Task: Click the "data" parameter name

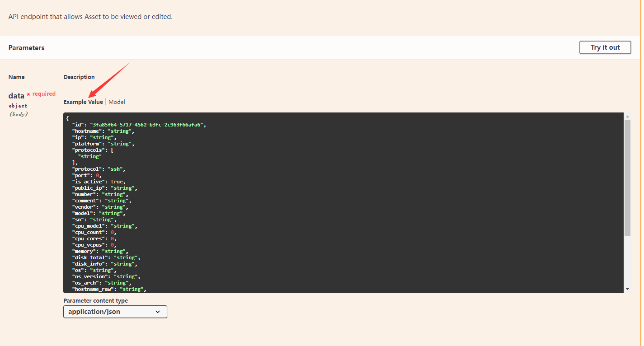Action: (x=16, y=96)
